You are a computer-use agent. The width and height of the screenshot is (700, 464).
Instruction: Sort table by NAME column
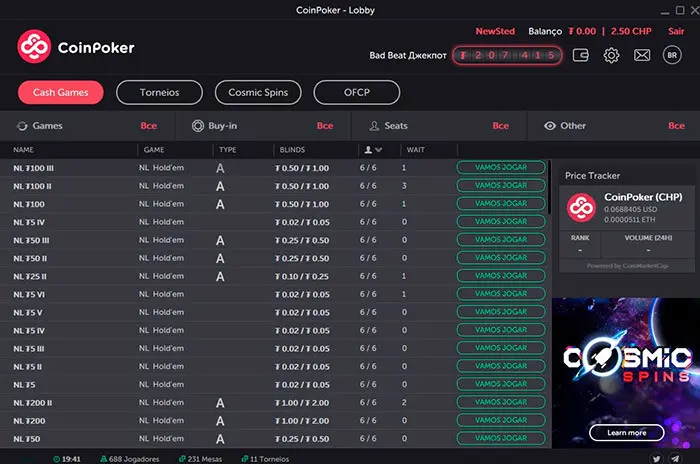[x=23, y=150]
